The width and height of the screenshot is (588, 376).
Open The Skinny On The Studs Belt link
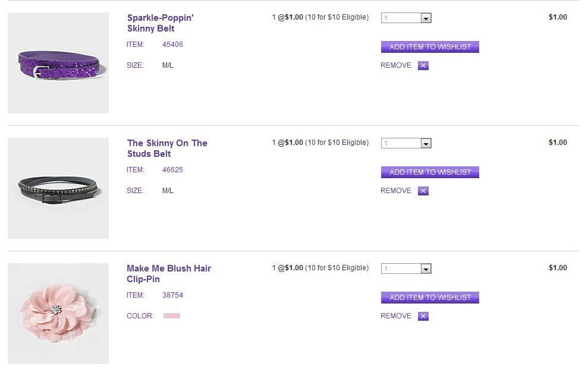[x=167, y=148]
